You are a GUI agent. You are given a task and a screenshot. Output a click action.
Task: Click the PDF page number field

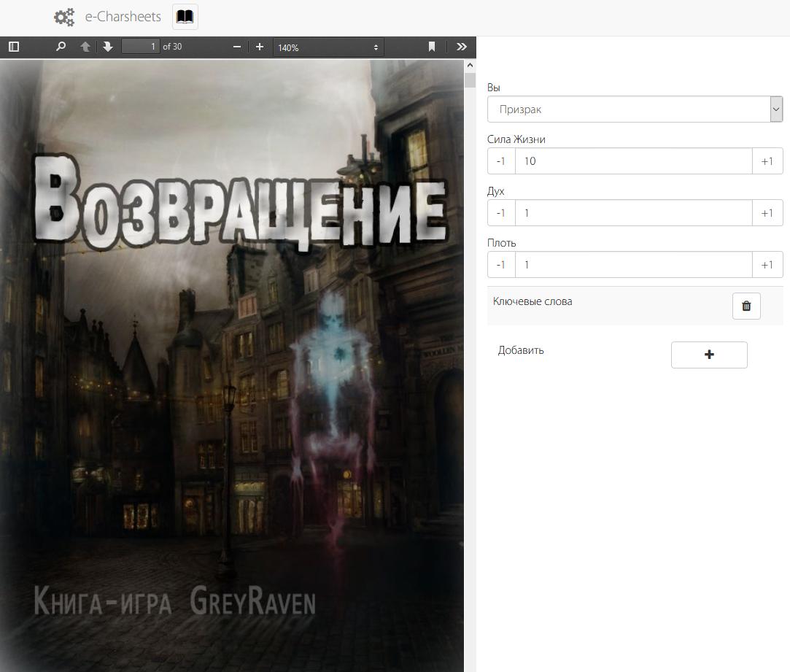[141, 47]
